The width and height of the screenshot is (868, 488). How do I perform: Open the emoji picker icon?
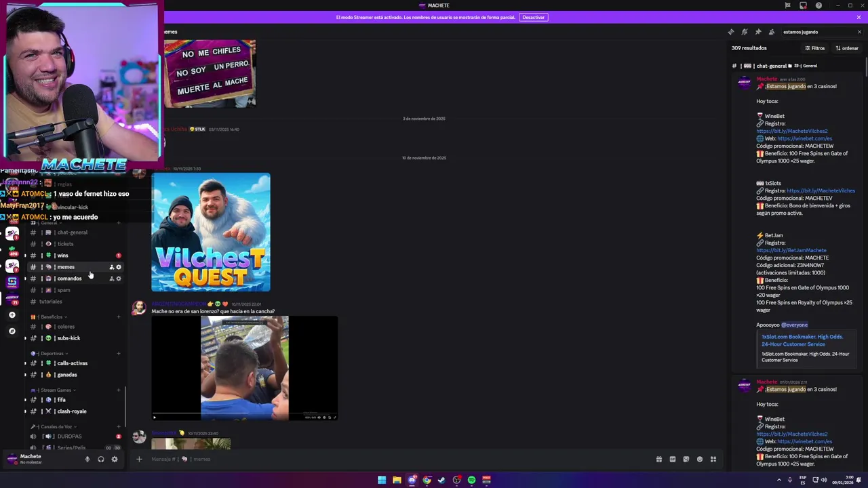699,460
